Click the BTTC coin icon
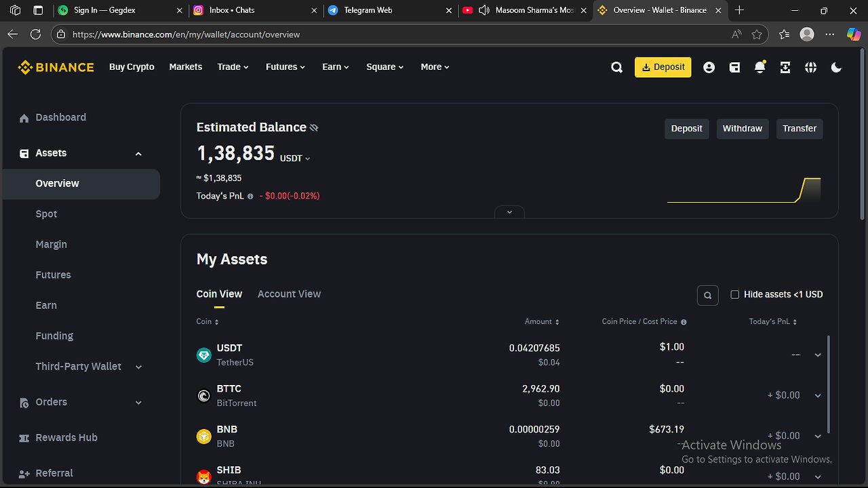 (203, 395)
